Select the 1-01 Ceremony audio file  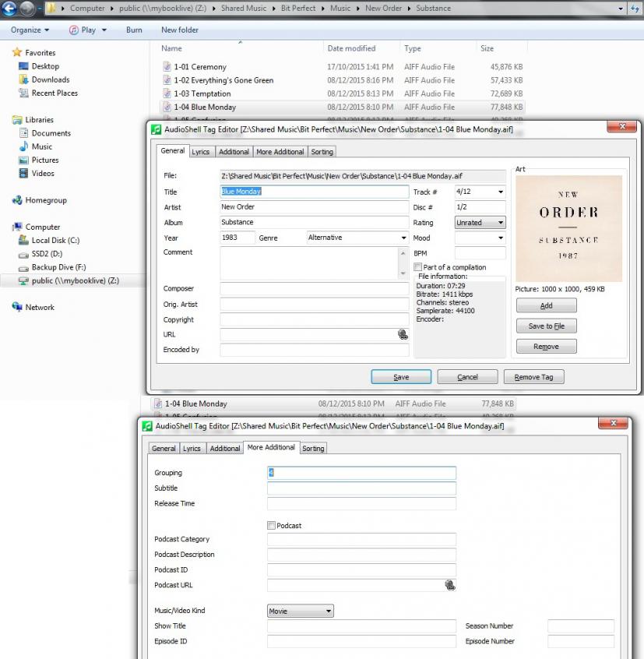tap(199, 67)
